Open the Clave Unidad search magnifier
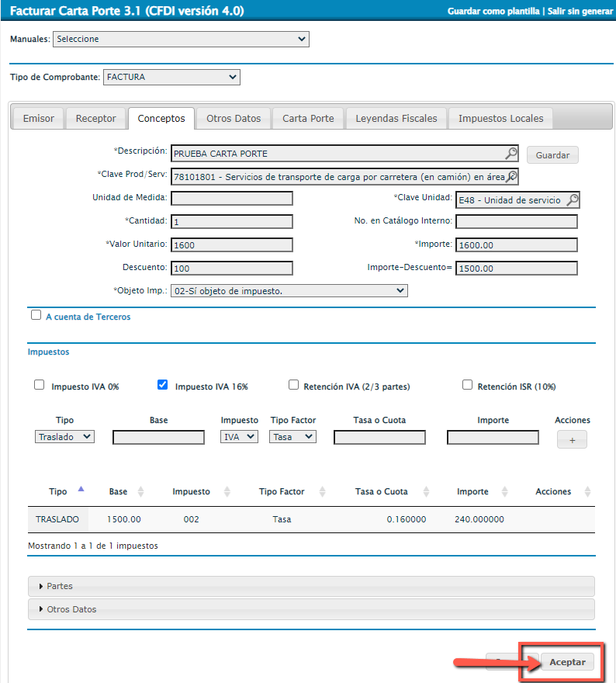Image resolution: width=616 pixels, height=683 pixels. point(573,200)
